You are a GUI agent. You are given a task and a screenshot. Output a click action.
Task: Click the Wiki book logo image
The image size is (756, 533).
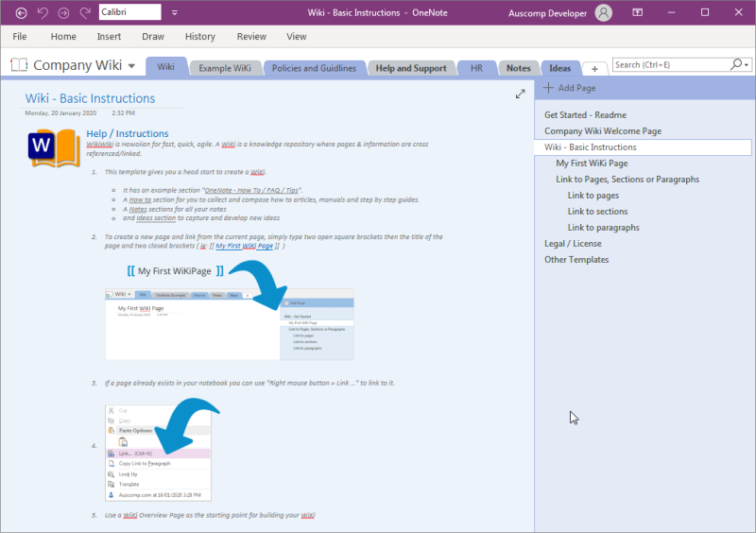point(54,148)
